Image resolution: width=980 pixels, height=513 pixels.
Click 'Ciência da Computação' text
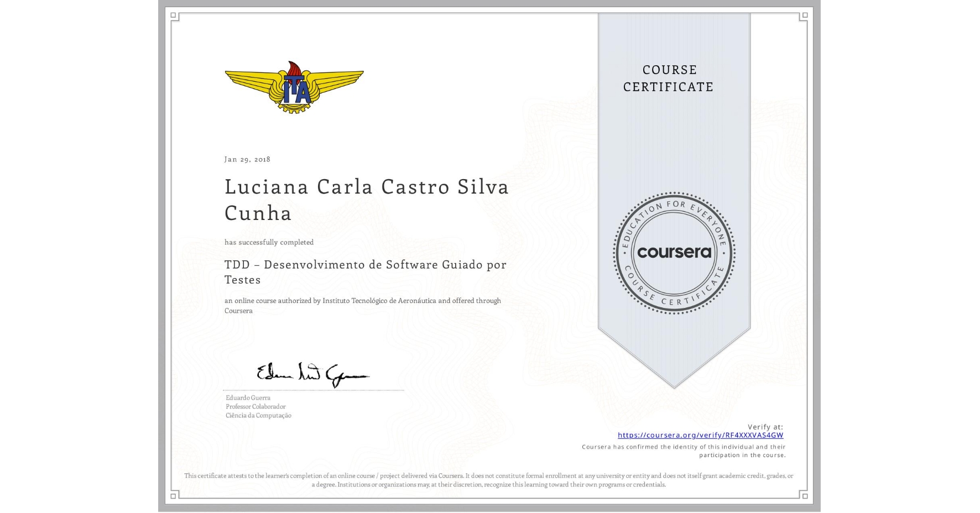[258, 415]
